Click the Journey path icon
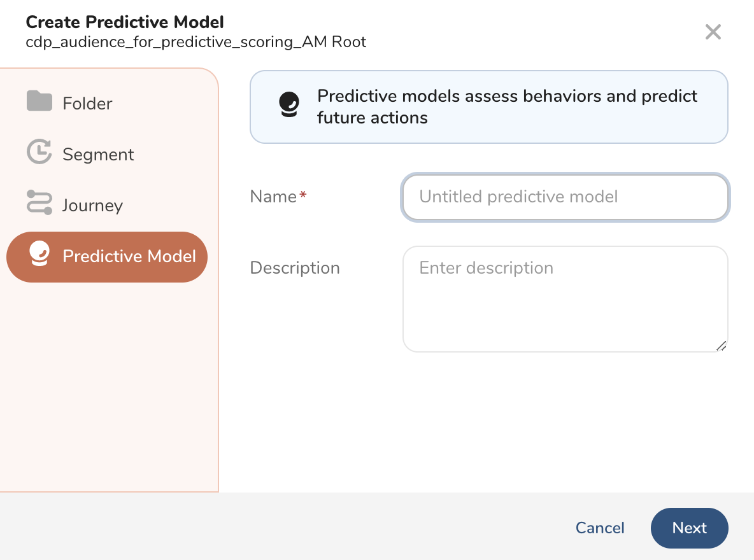The height and width of the screenshot is (560, 754). (x=39, y=204)
